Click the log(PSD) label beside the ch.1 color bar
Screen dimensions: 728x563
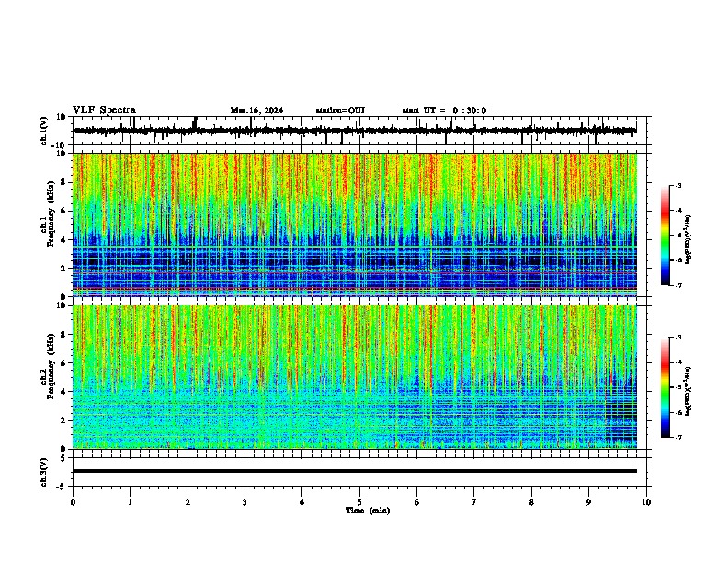[x=688, y=239]
